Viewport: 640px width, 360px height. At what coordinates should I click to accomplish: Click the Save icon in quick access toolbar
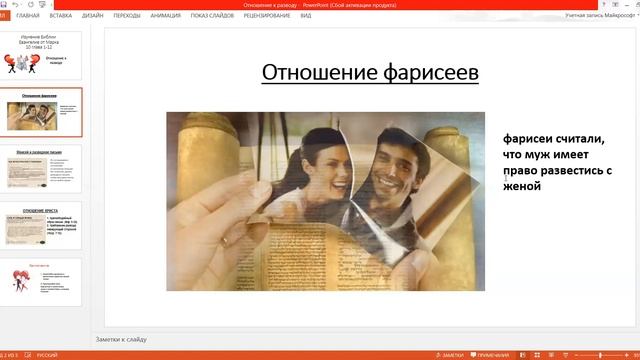click(3, 4)
